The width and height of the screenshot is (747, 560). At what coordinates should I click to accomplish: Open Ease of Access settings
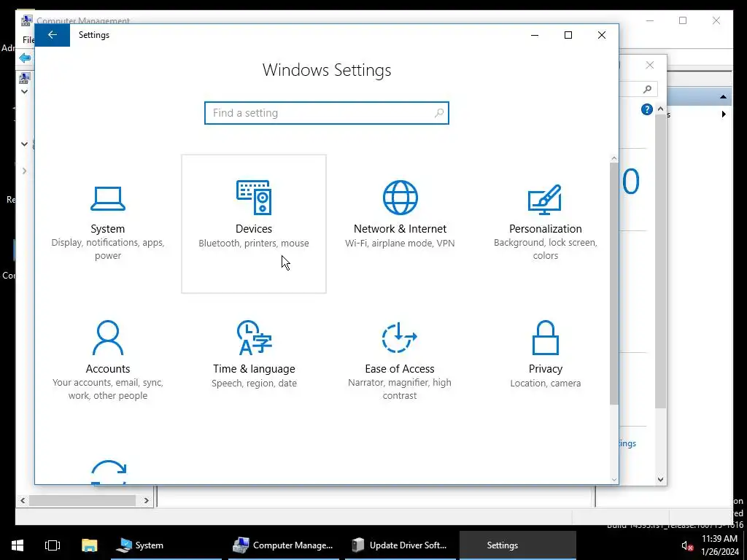[400, 363]
